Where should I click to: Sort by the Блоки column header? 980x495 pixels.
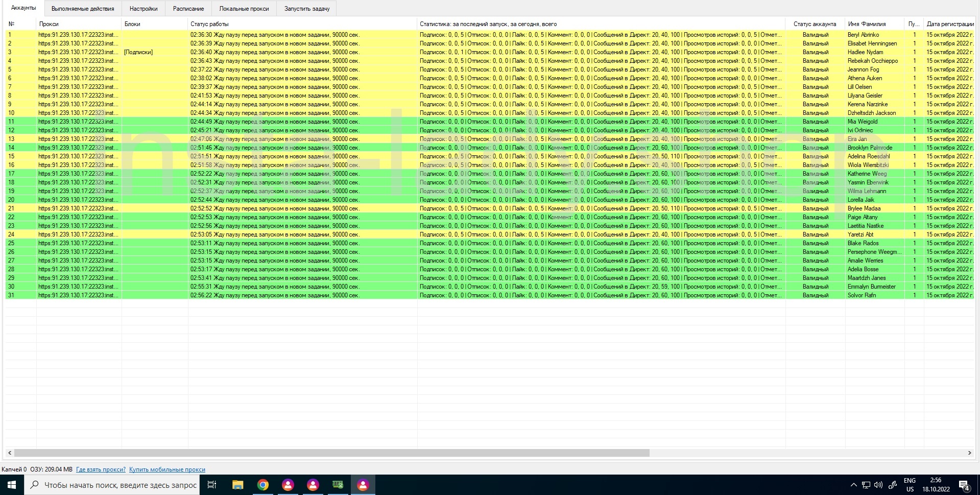coord(154,24)
